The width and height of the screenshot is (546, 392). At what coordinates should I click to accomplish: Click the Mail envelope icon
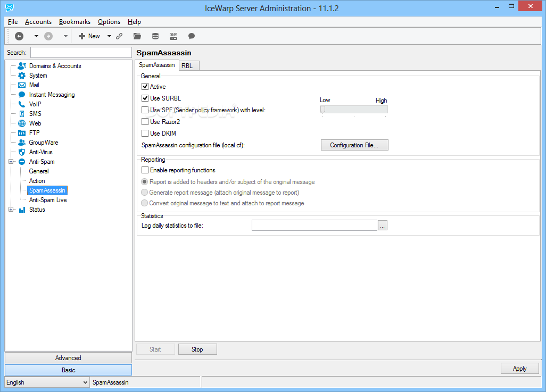click(x=22, y=85)
